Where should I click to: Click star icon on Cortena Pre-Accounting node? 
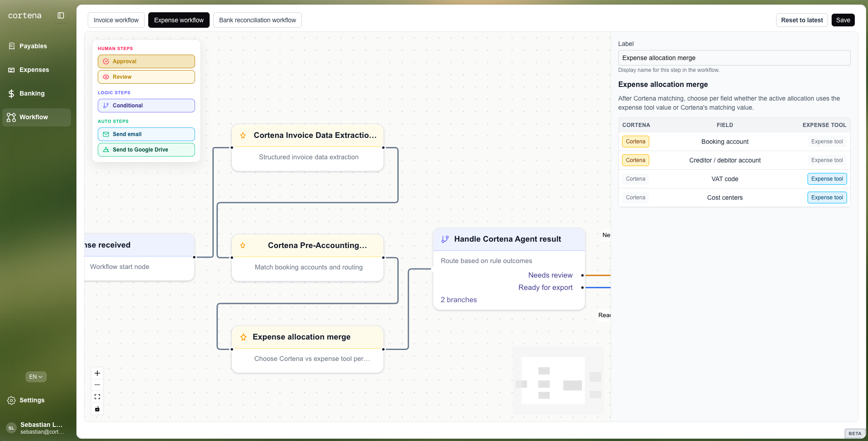243,245
